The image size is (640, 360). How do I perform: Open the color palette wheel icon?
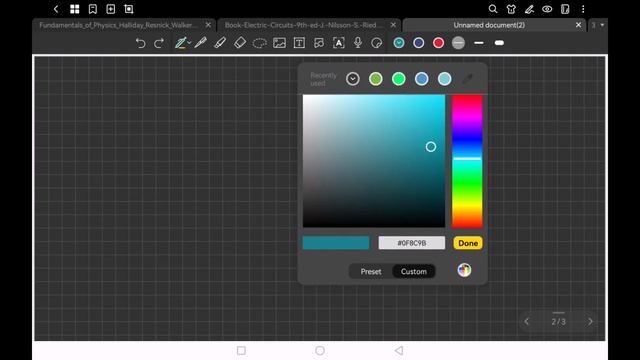pyautogui.click(x=464, y=270)
